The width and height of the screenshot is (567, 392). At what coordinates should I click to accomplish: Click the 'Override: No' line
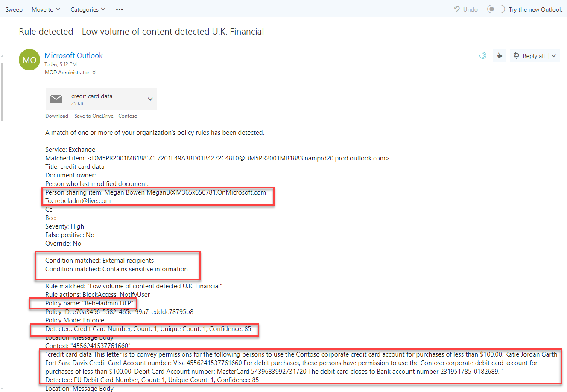click(63, 244)
